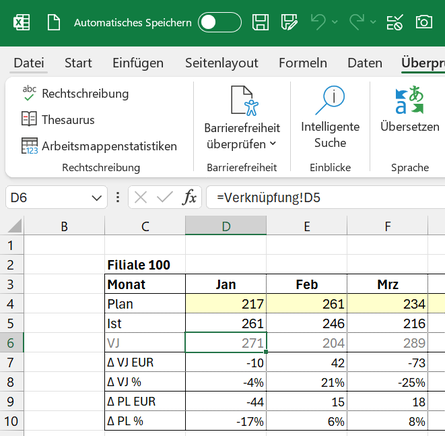This screenshot has width=445, height=436.
Task: Select VJ Jan cell with 271
Action: coord(226,343)
